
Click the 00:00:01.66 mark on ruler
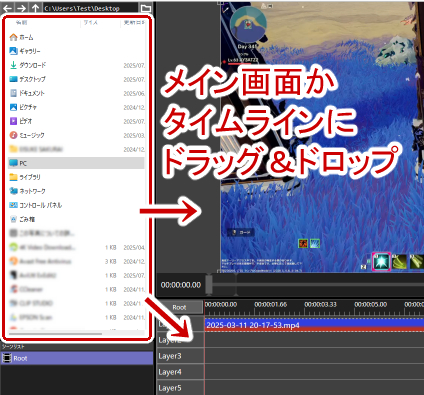pos(271,304)
